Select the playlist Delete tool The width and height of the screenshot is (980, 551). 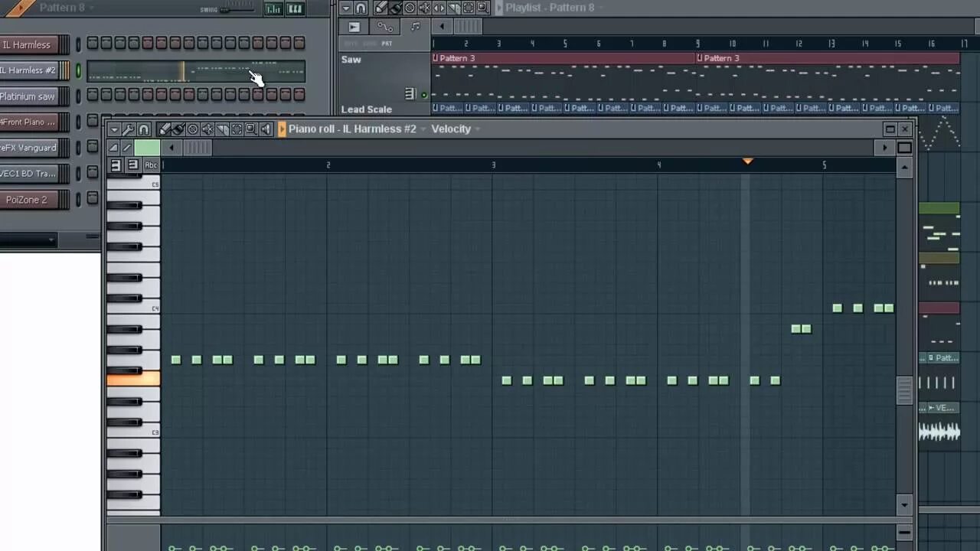(x=410, y=8)
